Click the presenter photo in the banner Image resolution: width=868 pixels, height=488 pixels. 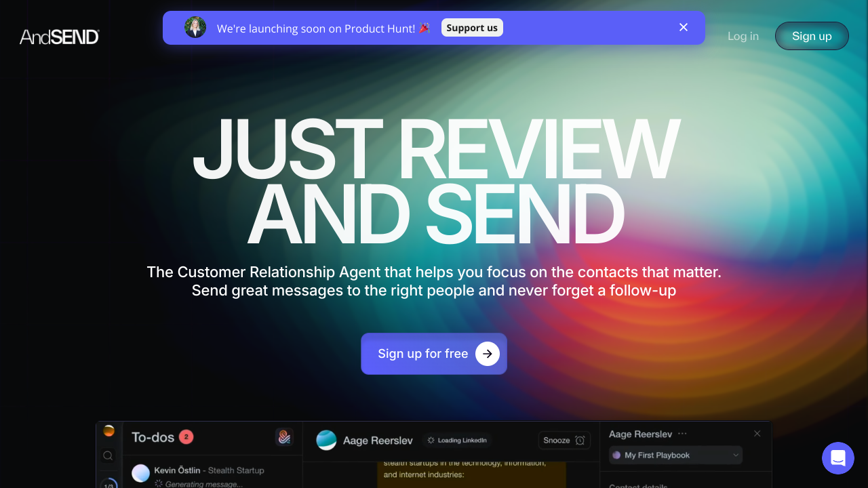[x=195, y=28]
